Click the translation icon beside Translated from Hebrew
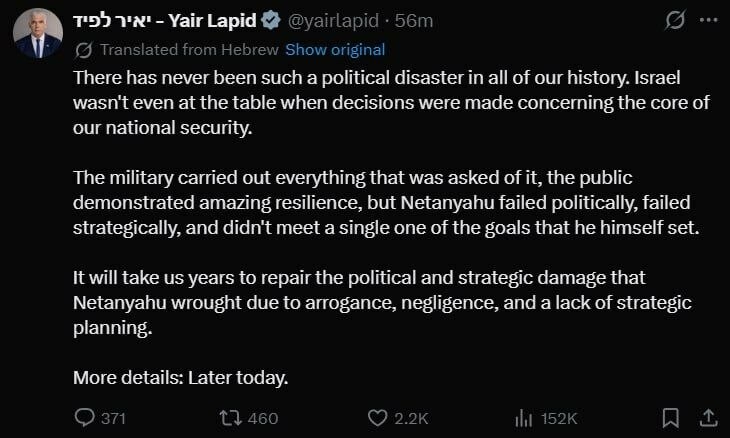The width and height of the screenshot is (730, 438). [84, 49]
